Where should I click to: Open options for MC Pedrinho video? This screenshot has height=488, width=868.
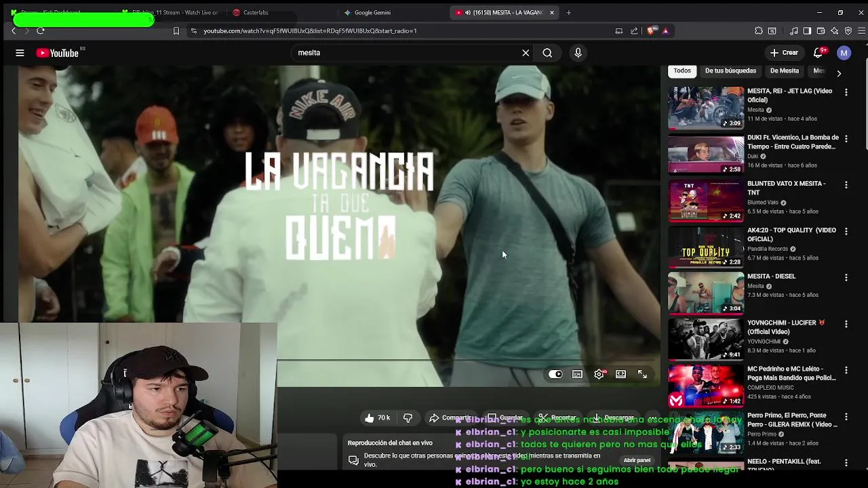click(846, 370)
